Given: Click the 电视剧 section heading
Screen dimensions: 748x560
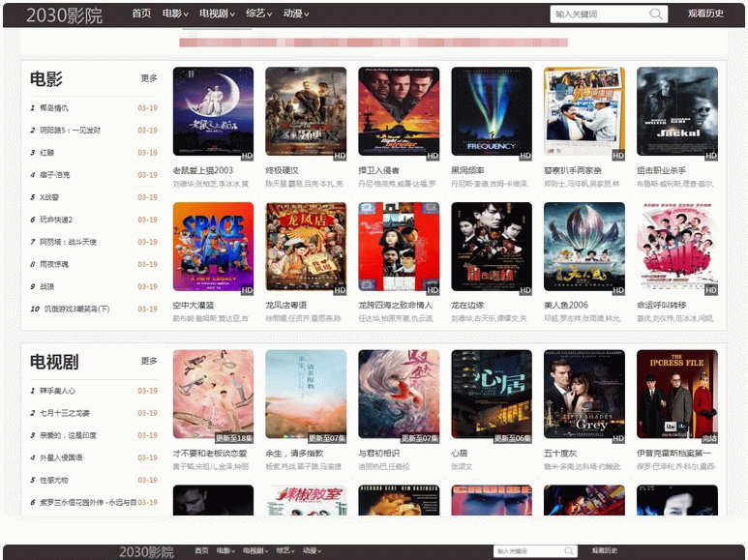Looking at the screenshot, I should 54,362.
